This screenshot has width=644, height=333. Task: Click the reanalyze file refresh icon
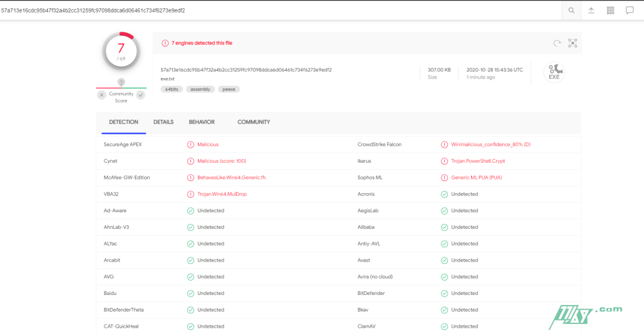tap(557, 43)
